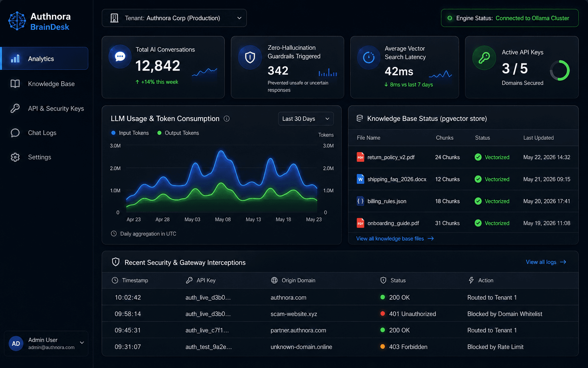Click the Chat Logs speech bubble icon
Viewport: 588px width, 368px height.
(x=15, y=133)
